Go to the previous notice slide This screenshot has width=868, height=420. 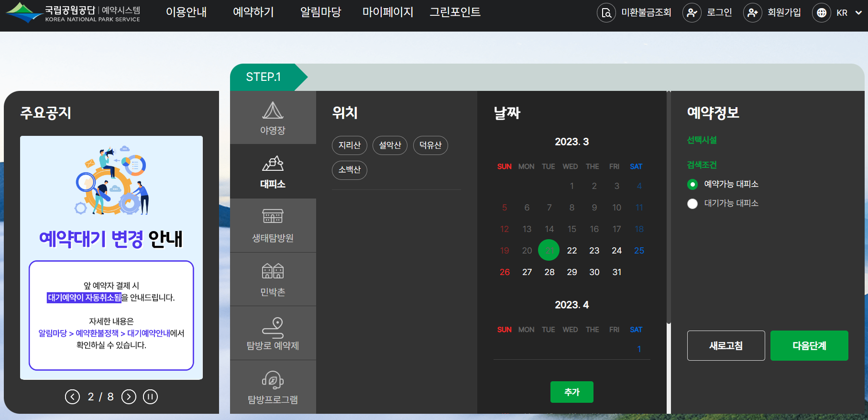(x=72, y=397)
